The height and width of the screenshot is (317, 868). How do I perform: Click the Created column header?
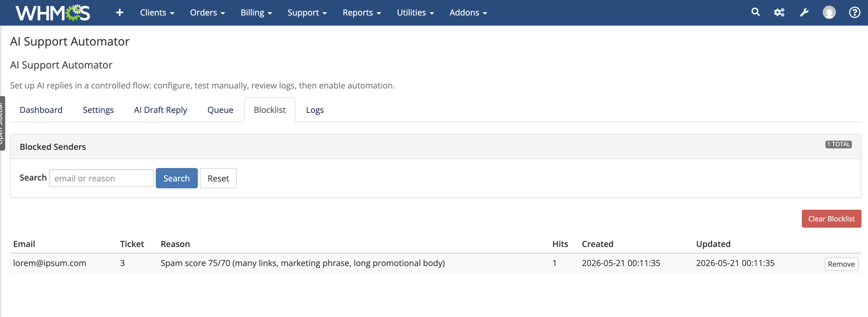597,244
